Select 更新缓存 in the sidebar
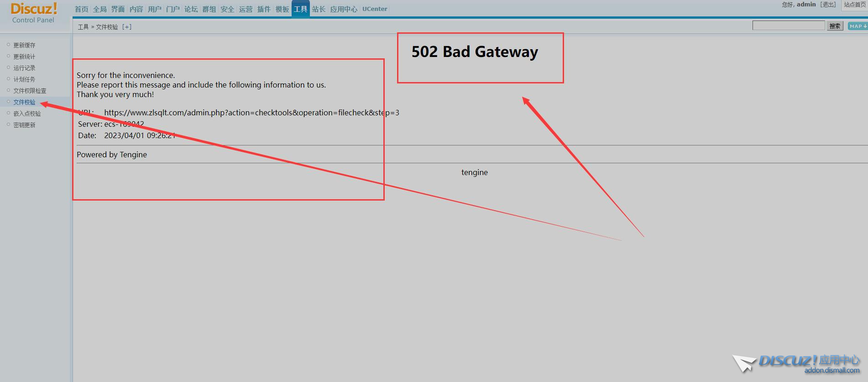868x382 pixels. [24, 45]
